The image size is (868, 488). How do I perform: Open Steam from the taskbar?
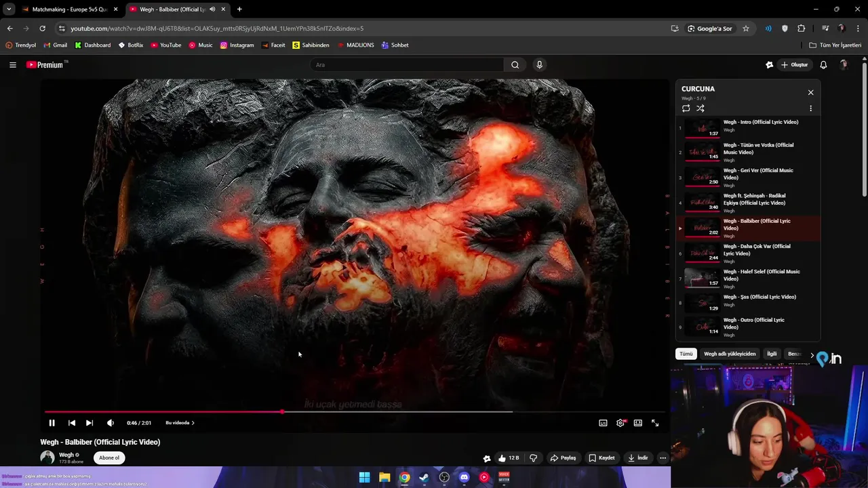(x=425, y=477)
